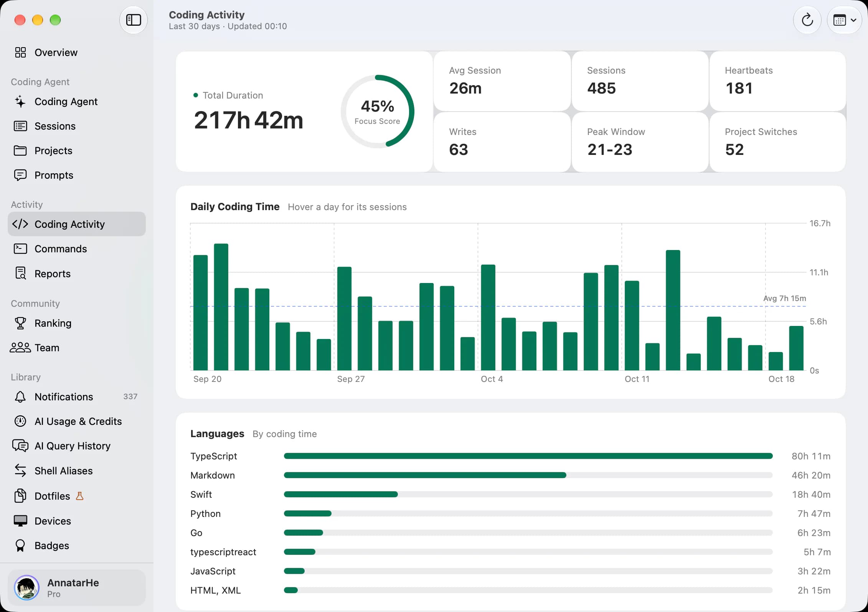Open the AnnatarHe Pro account button
Screen dimensions: 868x612
click(x=77, y=587)
